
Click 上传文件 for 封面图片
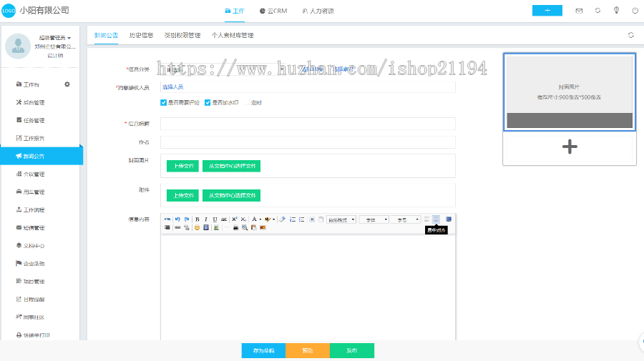(182, 166)
